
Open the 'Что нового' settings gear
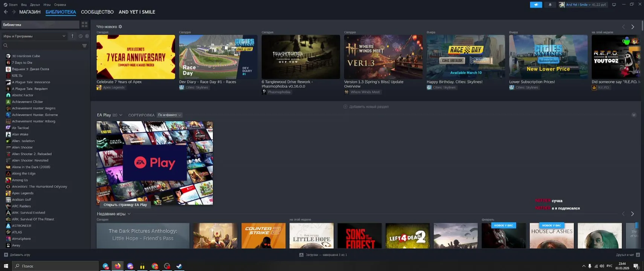pos(120,27)
